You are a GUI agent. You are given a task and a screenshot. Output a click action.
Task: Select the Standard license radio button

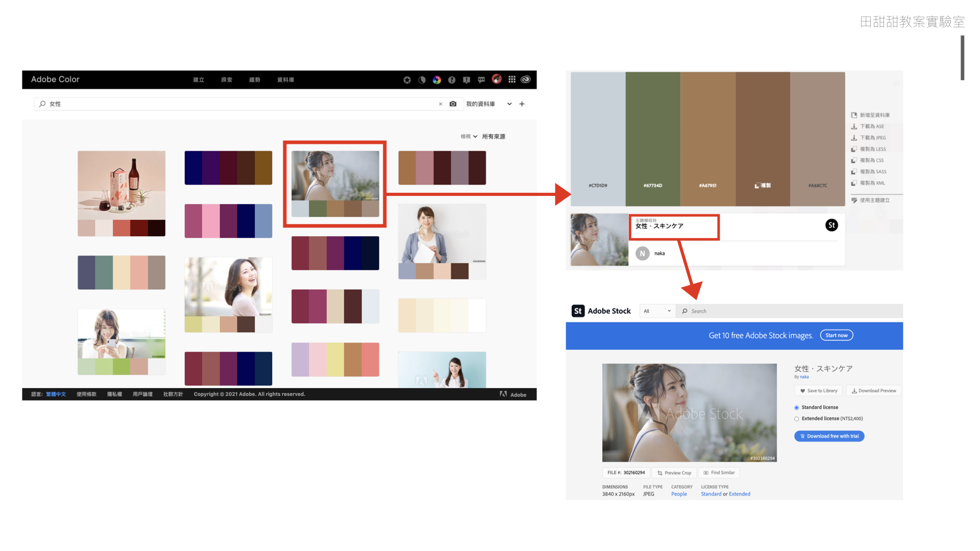[x=796, y=408]
